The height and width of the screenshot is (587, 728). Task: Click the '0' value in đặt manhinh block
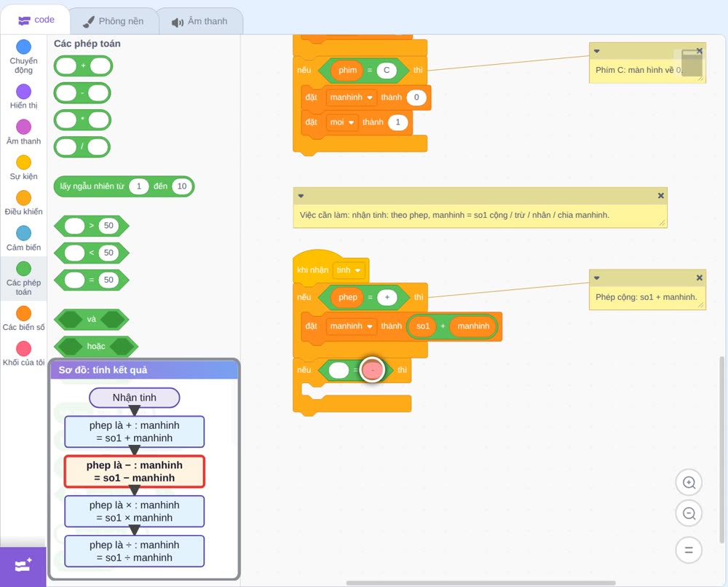click(x=416, y=97)
